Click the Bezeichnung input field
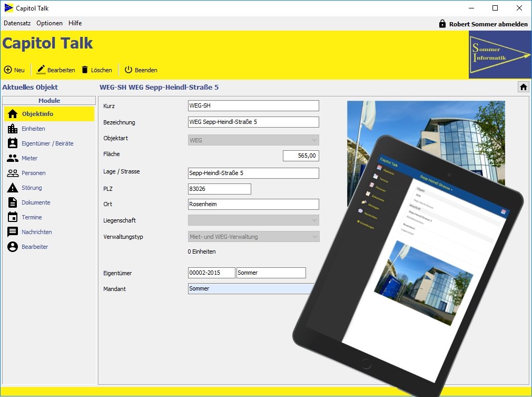Screen dimensions: 532x397 click(x=253, y=122)
